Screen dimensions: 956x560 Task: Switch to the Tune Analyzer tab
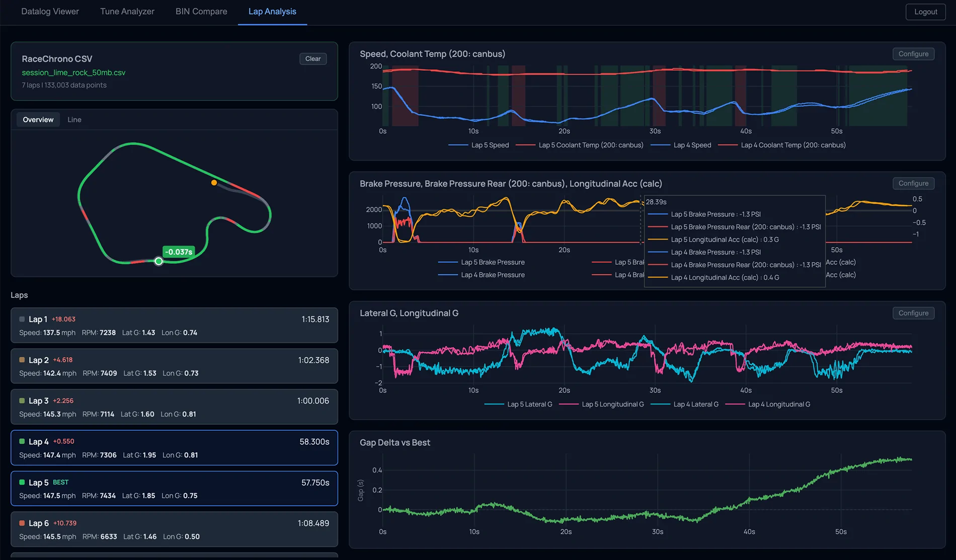pos(127,12)
